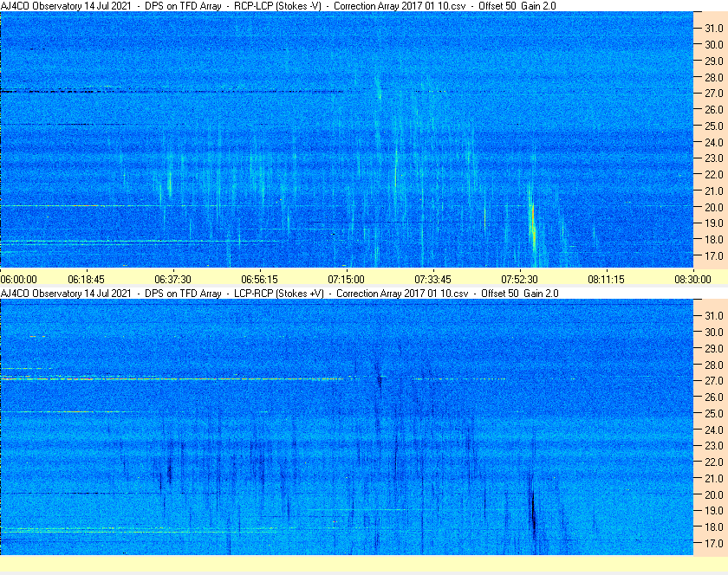Select 24.0 frequency label in Stokes -V panel

(x=714, y=142)
